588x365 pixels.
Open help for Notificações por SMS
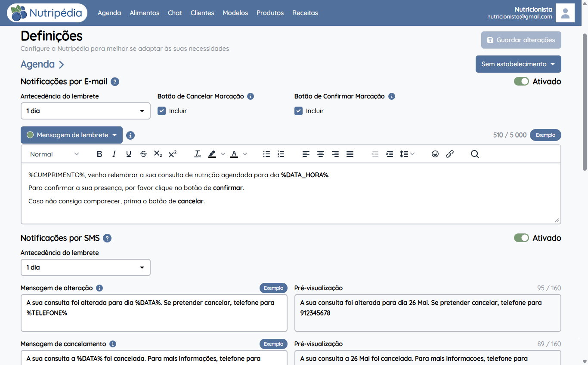107,238
